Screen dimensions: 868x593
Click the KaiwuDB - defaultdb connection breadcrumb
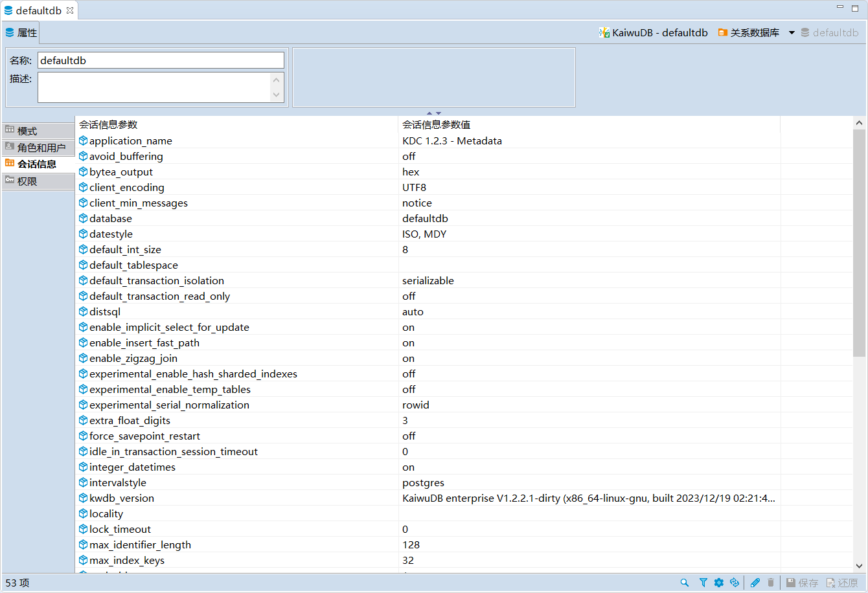(654, 32)
